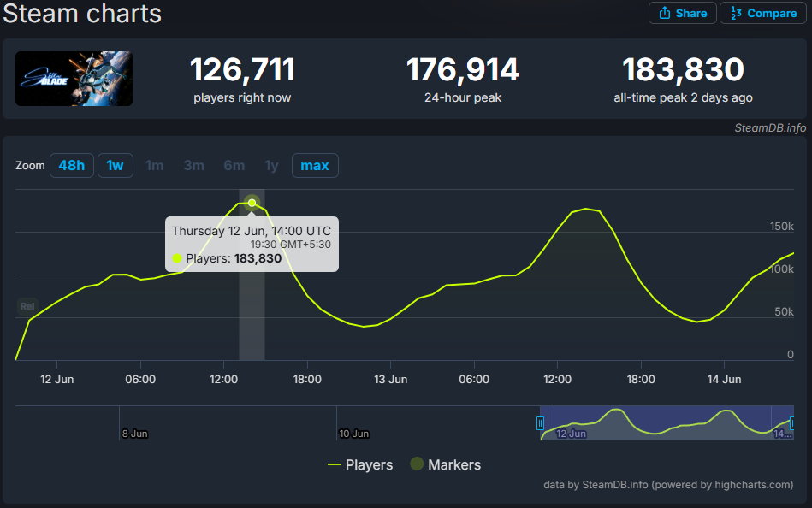Set chart zoom to 1w
This screenshot has width=812, height=508.
[x=115, y=166]
